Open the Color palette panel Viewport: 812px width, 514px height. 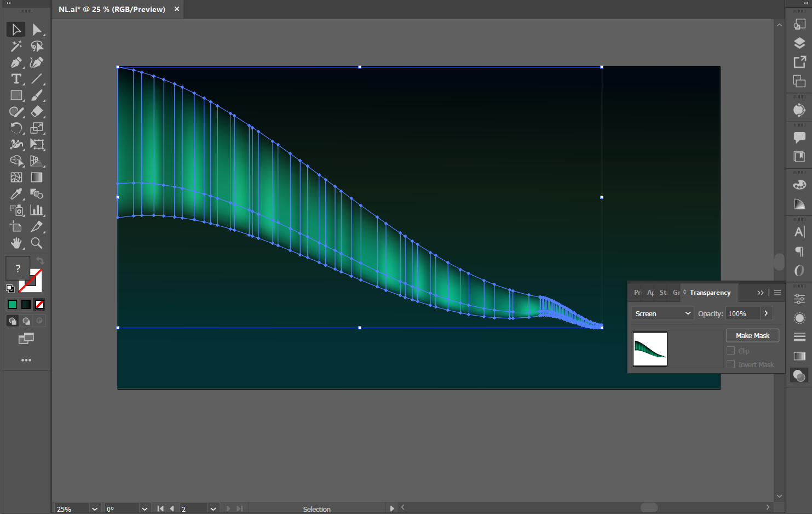[x=799, y=185]
